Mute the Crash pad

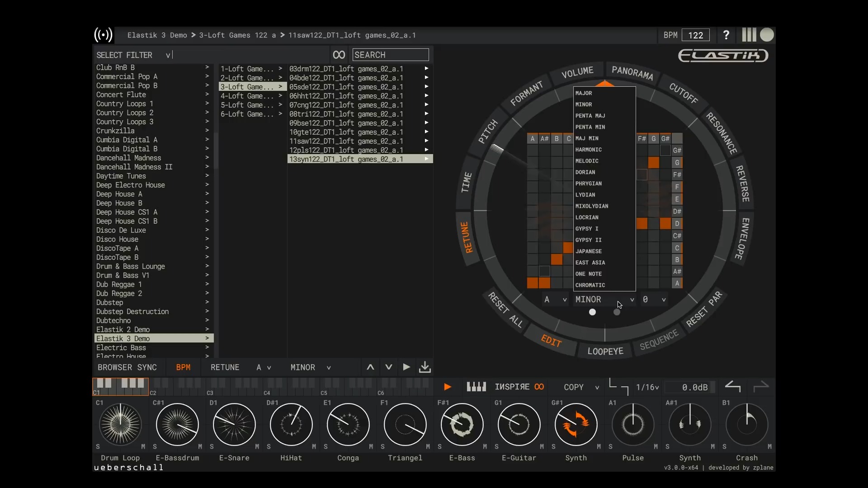770,446
